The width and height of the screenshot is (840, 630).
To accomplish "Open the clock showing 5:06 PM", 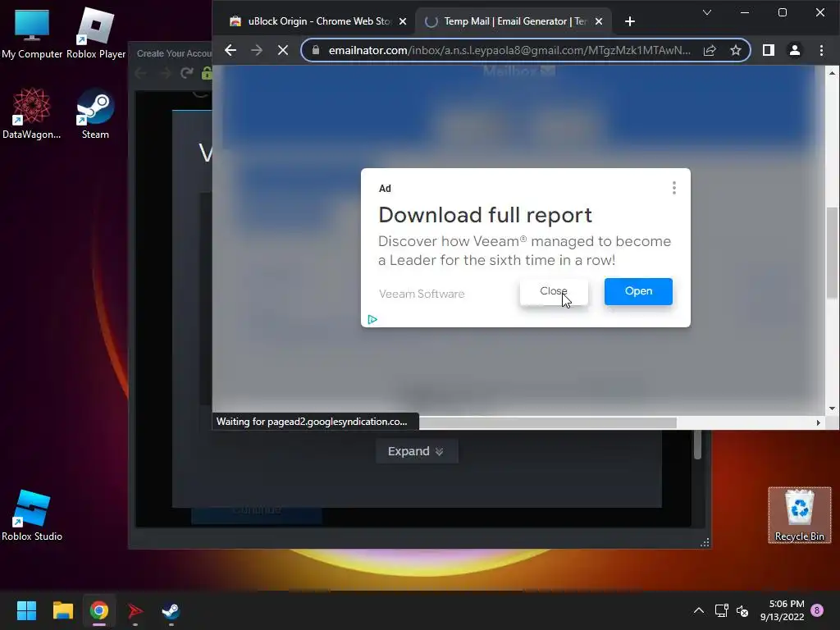I will point(782,610).
